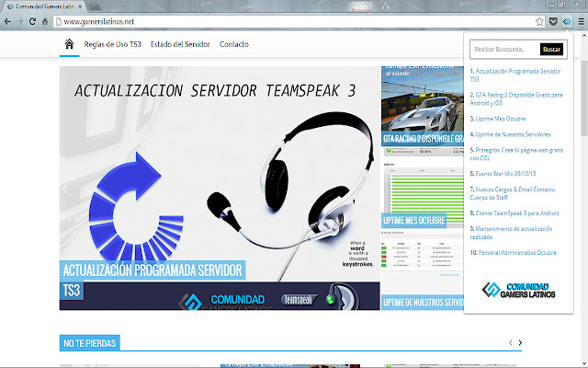Go to previous items in No Te Pierdas

pos(511,342)
